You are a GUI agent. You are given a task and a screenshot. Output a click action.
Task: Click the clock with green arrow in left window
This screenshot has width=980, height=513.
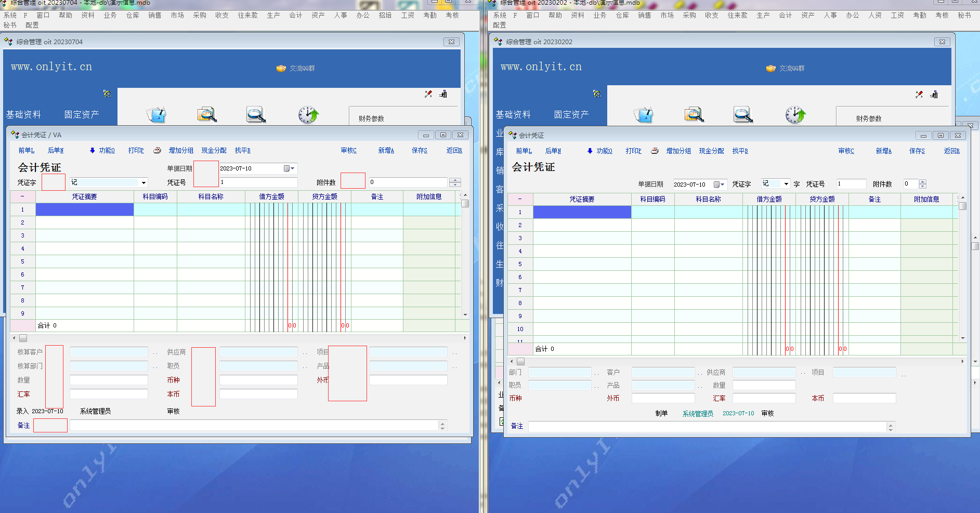[308, 114]
